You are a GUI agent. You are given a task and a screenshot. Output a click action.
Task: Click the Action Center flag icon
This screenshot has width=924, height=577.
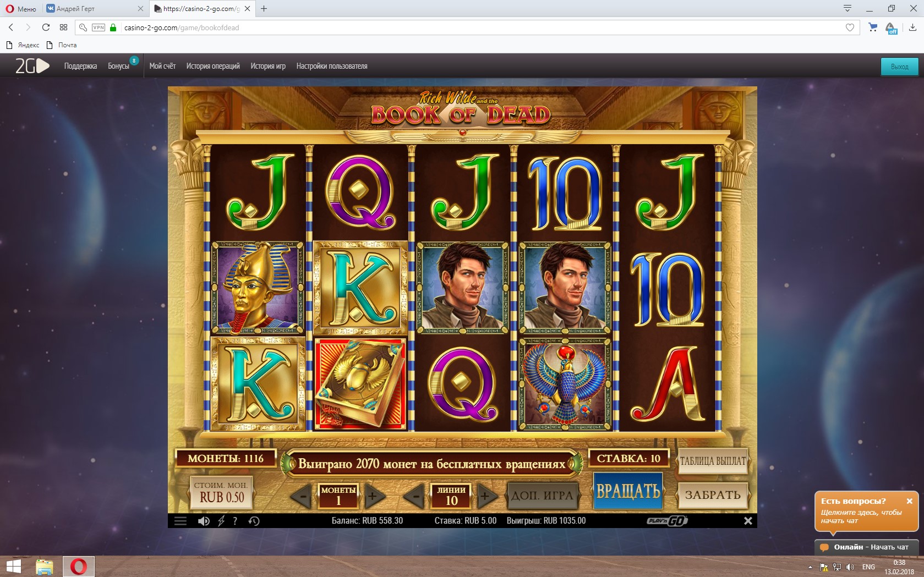click(824, 567)
